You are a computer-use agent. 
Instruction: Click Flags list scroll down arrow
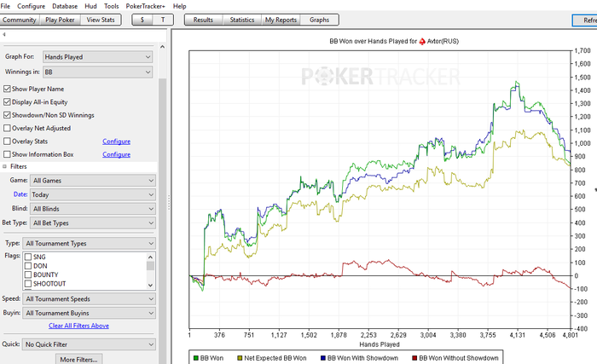150,285
